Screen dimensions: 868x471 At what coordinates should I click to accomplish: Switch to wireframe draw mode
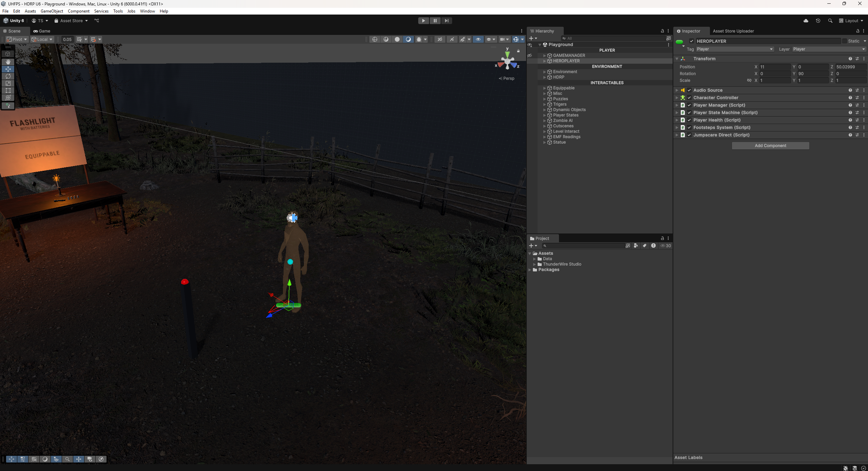coord(374,39)
